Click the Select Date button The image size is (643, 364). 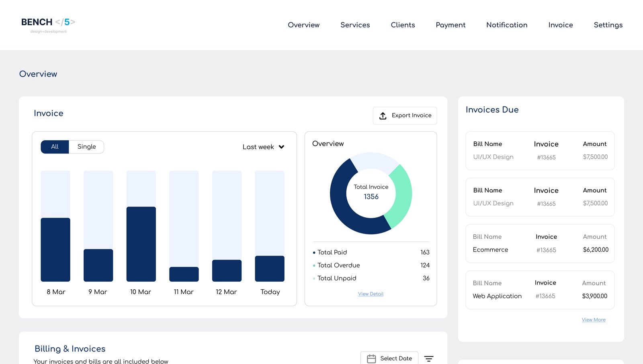[389, 358]
